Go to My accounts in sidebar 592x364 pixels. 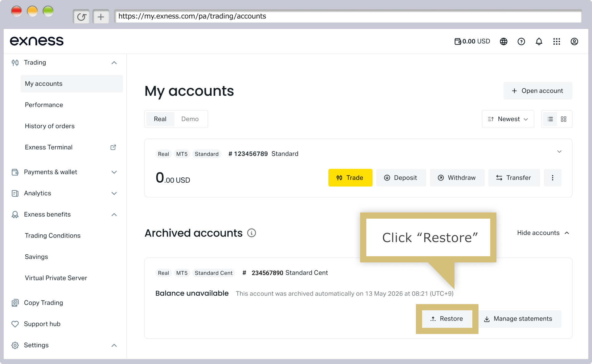(72, 84)
